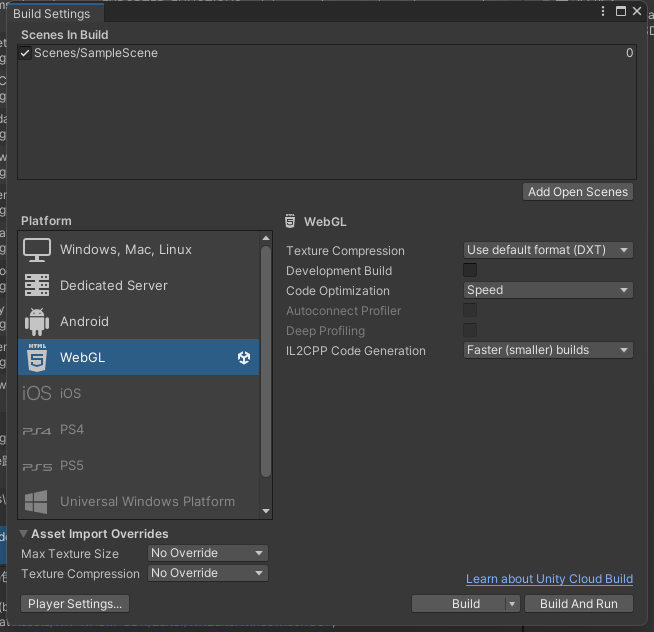Click the PS4 logo icon

click(x=37, y=431)
